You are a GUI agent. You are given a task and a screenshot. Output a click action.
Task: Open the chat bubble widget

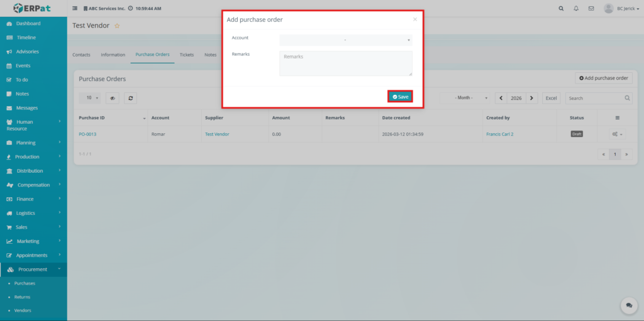(629, 305)
